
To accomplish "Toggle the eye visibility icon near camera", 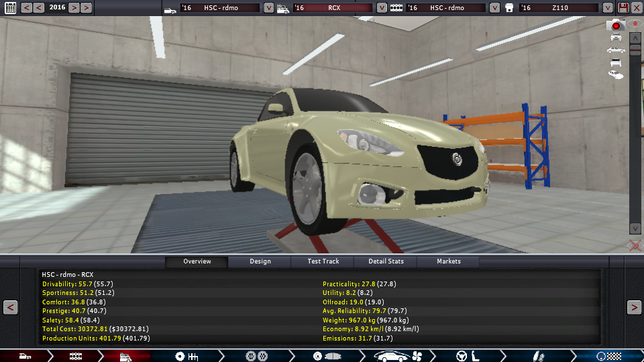I will click(635, 23).
